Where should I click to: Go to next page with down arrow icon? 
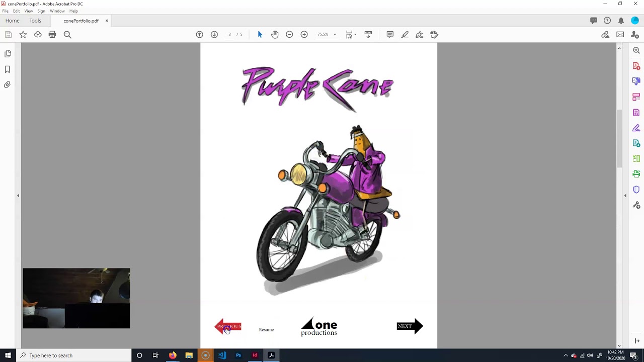(214, 35)
